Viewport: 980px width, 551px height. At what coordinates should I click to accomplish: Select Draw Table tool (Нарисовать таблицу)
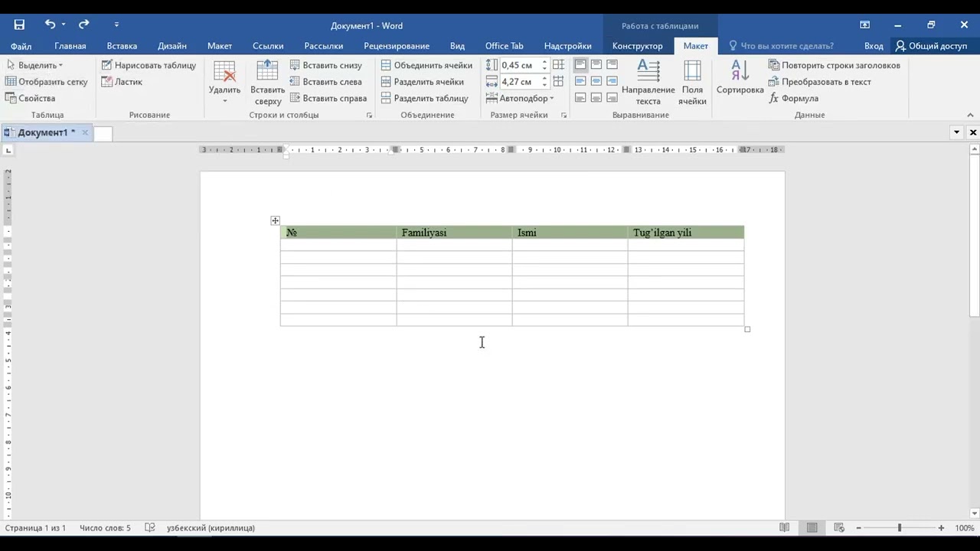coord(149,65)
